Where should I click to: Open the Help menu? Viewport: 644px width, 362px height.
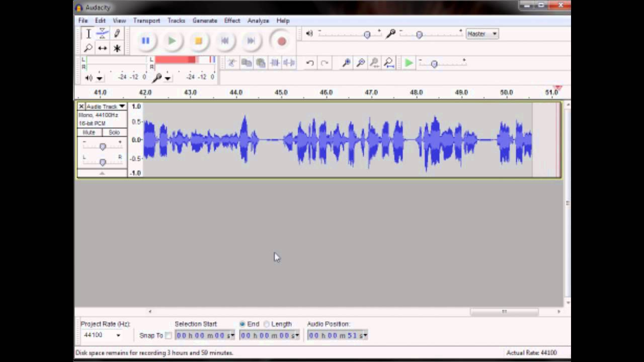[283, 21]
